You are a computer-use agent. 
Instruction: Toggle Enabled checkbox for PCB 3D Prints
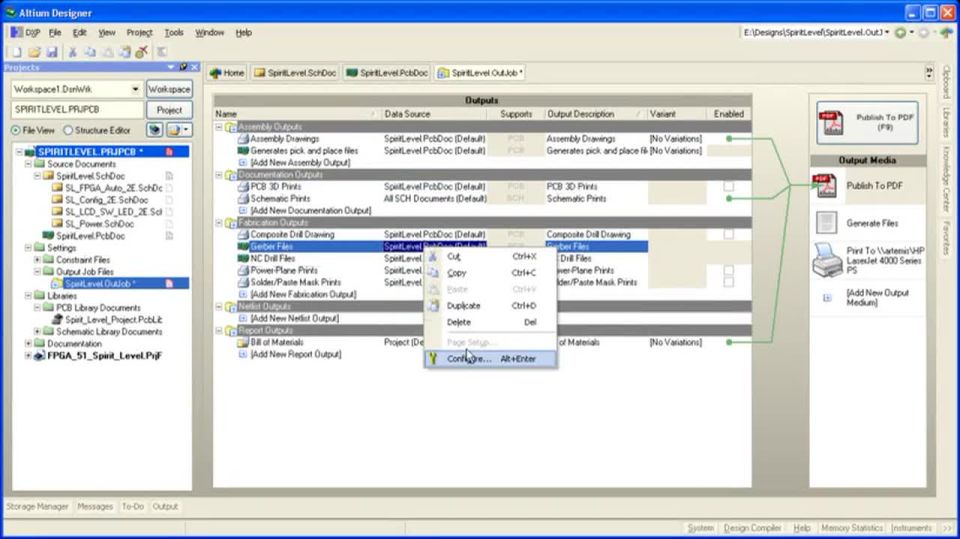click(729, 186)
